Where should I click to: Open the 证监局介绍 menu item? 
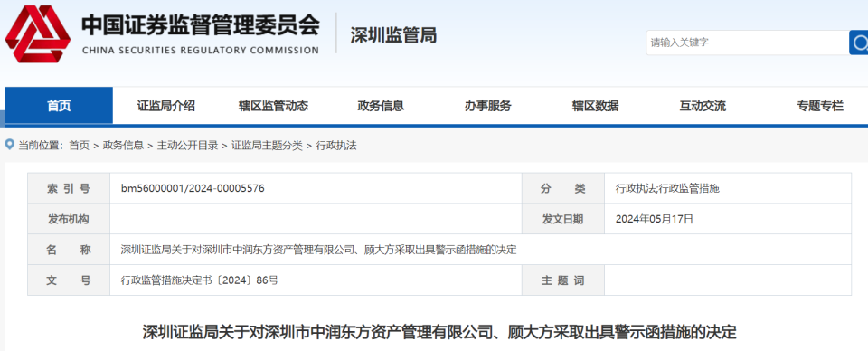(166, 106)
